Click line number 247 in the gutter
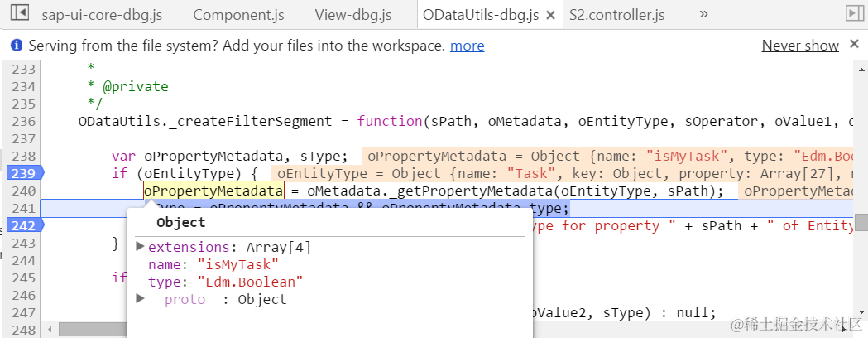 [23, 312]
